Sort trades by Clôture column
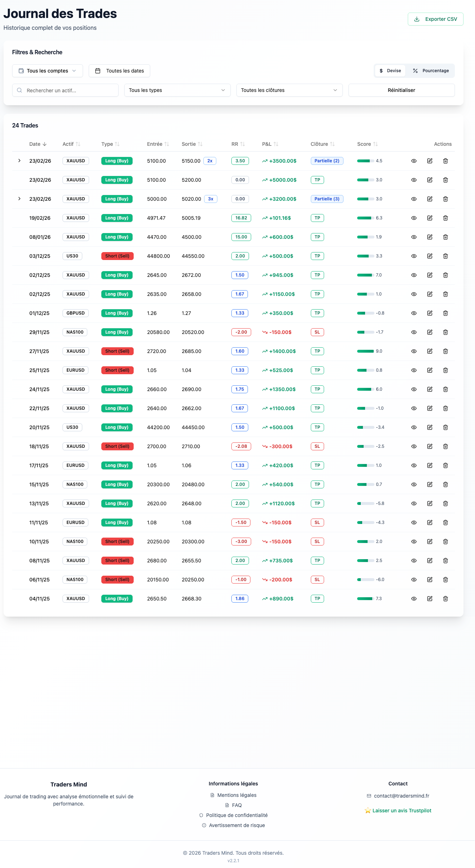This screenshot has width=475, height=868. (x=323, y=144)
